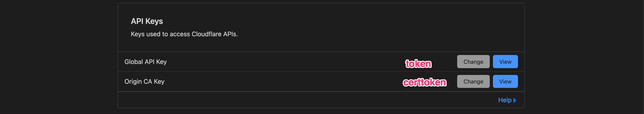The width and height of the screenshot is (644, 114).
Task: Click the 'Global API Key' row label
Action: (x=145, y=62)
